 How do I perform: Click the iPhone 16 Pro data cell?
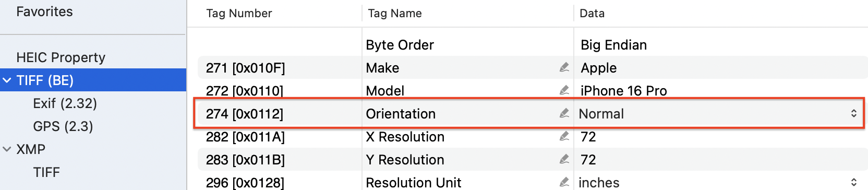click(623, 91)
